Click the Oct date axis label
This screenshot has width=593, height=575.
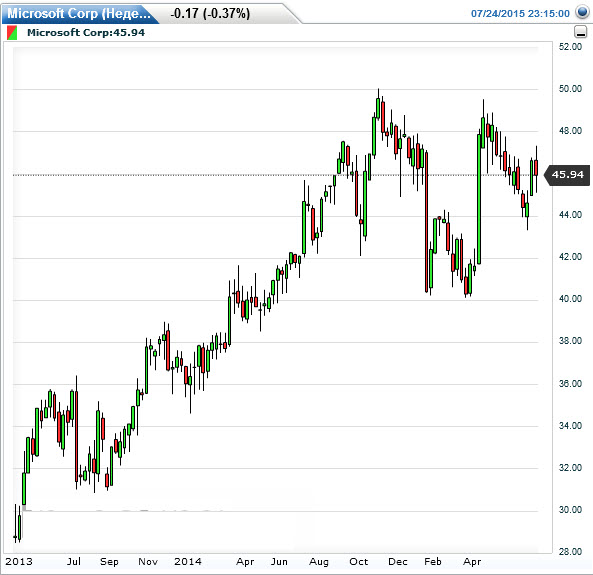pos(359,561)
